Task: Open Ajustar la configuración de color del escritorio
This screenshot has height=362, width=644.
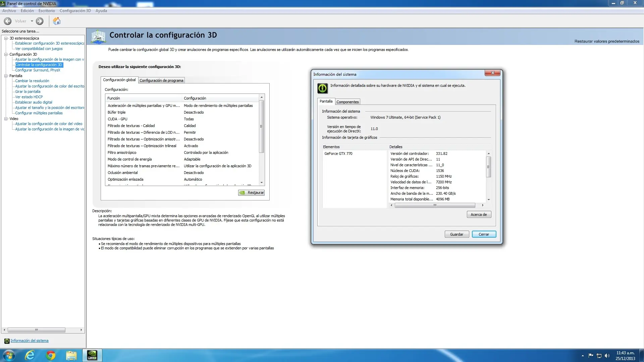Action: 50,86
